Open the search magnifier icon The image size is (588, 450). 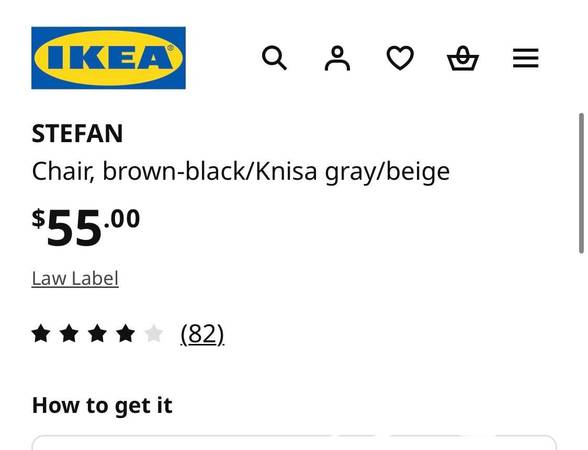[x=274, y=58]
